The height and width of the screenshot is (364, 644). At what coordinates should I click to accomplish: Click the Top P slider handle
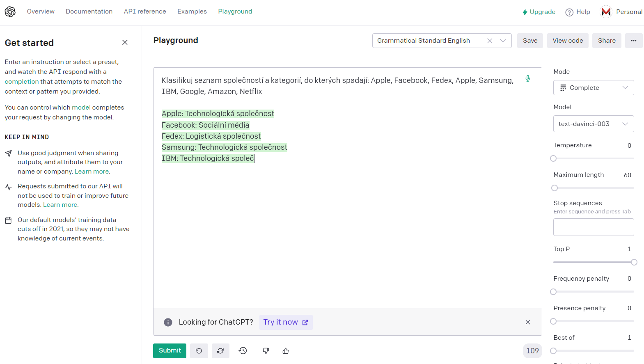pyautogui.click(x=634, y=262)
